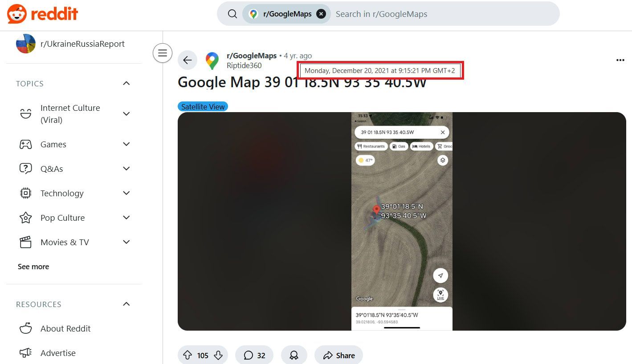Click the post title text

tap(302, 82)
